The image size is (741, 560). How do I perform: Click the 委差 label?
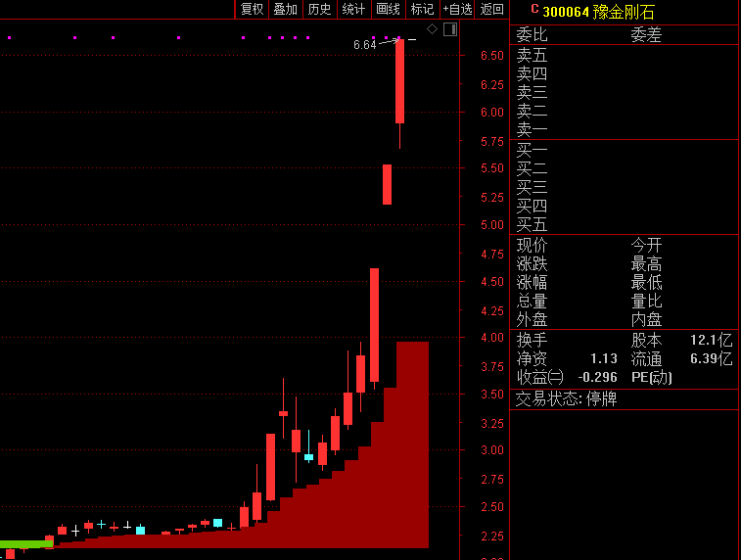point(646,34)
